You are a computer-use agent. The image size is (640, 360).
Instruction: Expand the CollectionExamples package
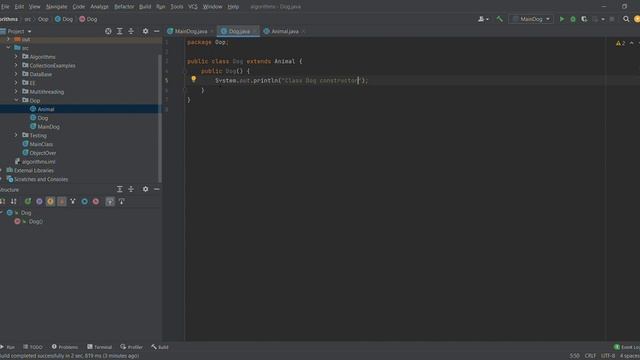click(16, 65)
